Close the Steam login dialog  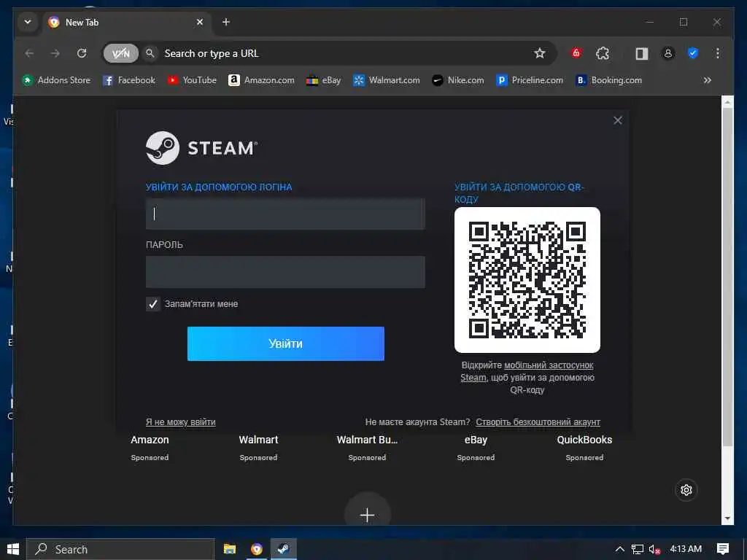pyautogui.click(x=617, y=120)
